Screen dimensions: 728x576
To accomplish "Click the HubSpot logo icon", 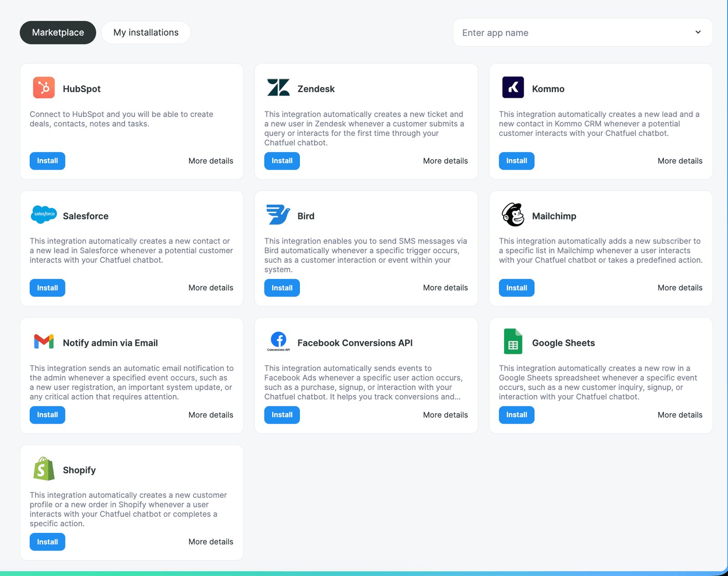I will pos(44,88).
